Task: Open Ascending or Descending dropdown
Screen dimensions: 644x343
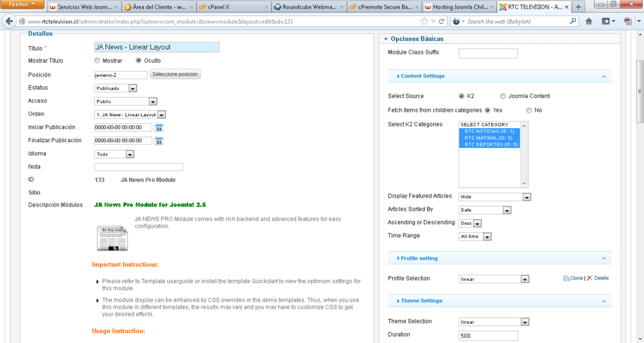Action: pos(470,223)
